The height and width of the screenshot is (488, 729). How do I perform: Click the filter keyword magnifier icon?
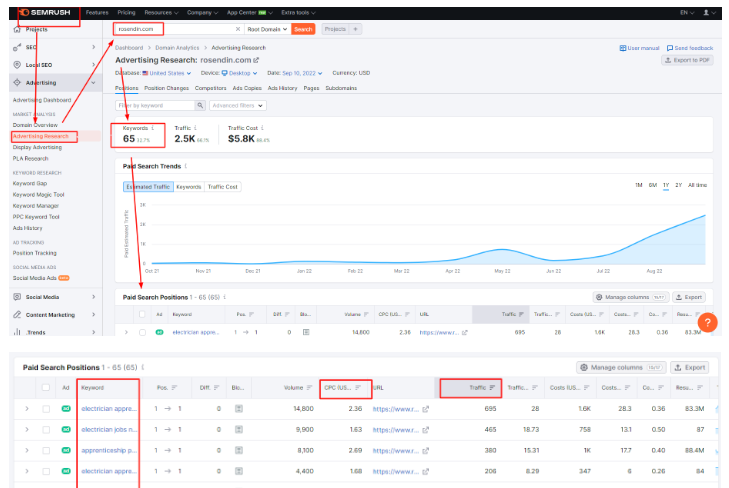coord(200,106)
